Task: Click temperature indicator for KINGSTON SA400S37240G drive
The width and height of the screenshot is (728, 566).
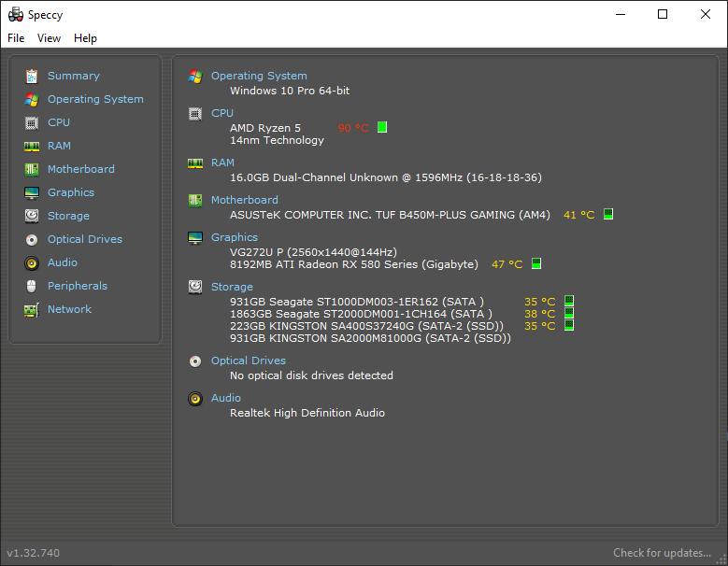Action: coord(569,325)
